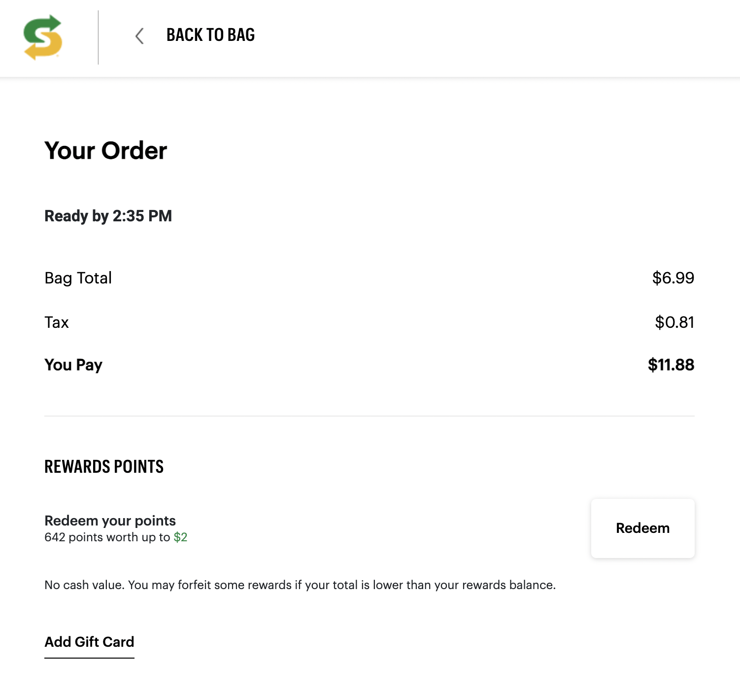This screenshot has height=700, width=740.
Task: Go back via BACK TO BAG text
Action: pyautogui.click(x=210, y=35)
